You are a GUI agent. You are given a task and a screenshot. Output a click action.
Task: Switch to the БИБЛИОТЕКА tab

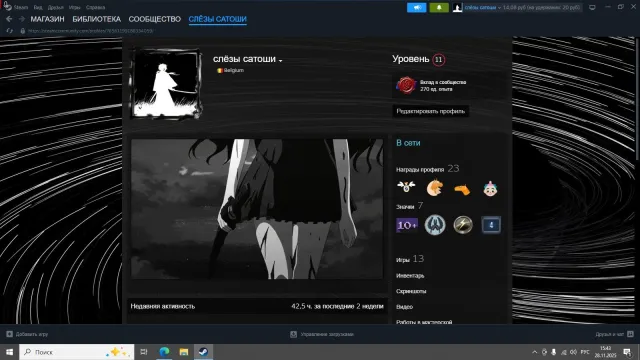click(x=97, y=19)
